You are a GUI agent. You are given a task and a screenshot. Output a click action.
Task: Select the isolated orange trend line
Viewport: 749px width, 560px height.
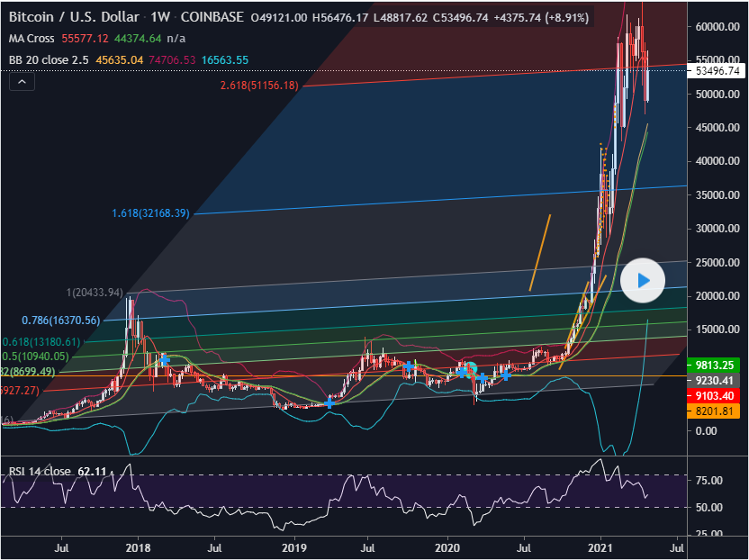pyautogui.click(x=540, y=252)
